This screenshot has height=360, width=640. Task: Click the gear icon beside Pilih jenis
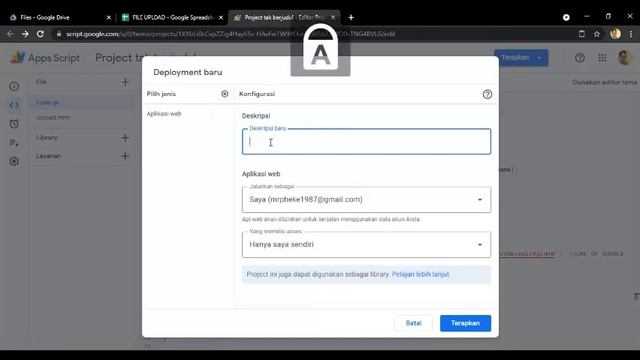224,94
